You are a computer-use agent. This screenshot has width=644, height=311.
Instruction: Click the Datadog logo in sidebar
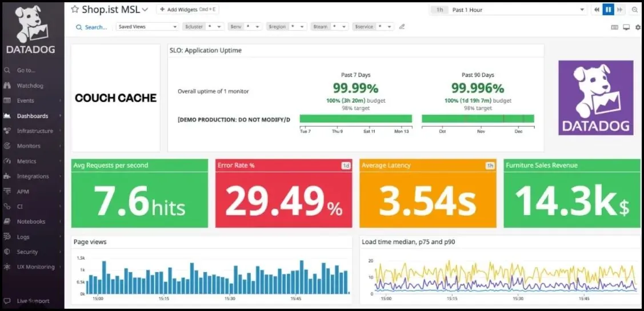click(31, 29)
